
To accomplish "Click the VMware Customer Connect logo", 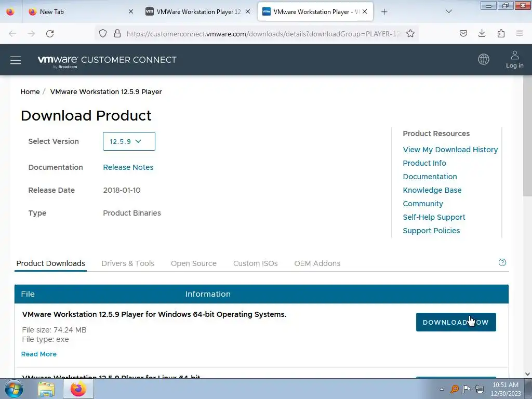I will pyautogui.click(x=107, y=60).
